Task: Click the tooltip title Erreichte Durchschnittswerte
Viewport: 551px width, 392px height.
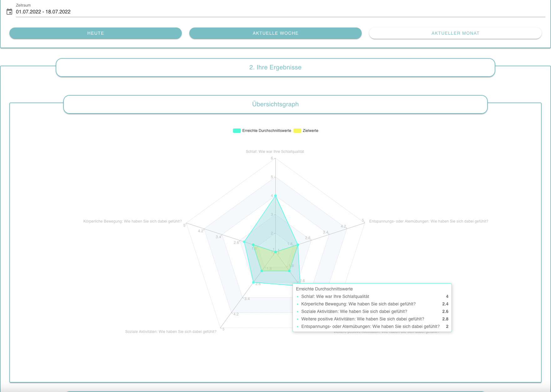Action: (x=324, y=289)
